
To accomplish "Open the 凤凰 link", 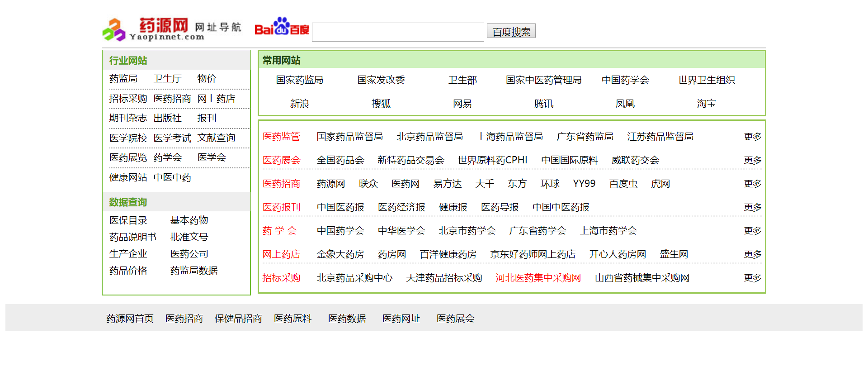I will pyautogui.click(x=625, y=104).
